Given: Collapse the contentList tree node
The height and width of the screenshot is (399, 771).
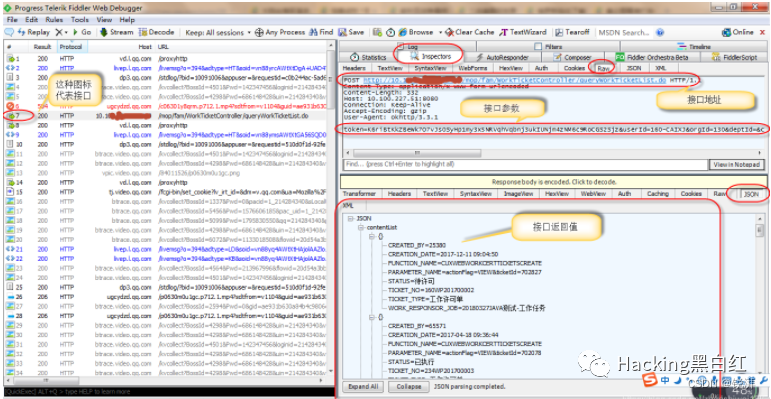Looking at the screenshot, I should coord(361,227).
